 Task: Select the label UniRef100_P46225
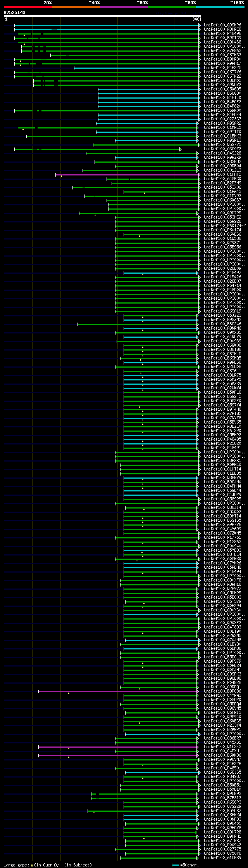tap(222, 68)
